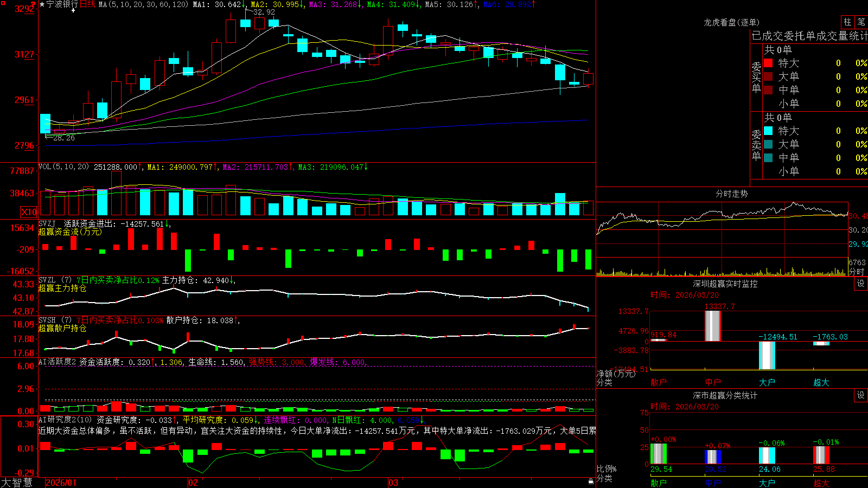The image size is (868, 488).
Task: Click the 委卖单 vertical label
Action: point(756,145)
